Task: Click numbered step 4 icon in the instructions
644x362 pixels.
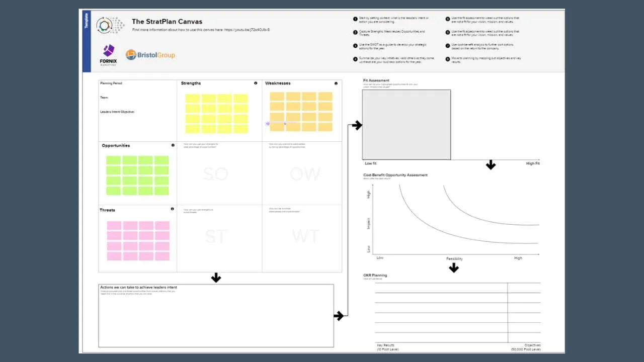Action: [x=355, y=59]
